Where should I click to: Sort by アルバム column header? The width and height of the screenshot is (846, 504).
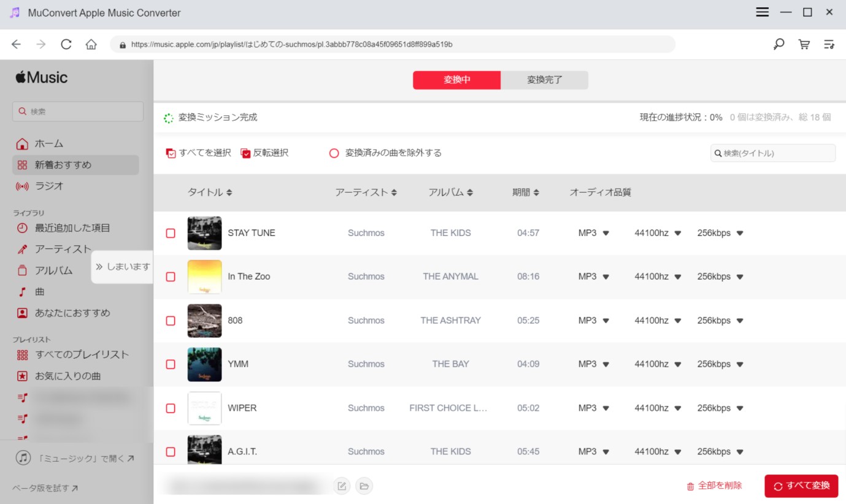pos(451,193)
